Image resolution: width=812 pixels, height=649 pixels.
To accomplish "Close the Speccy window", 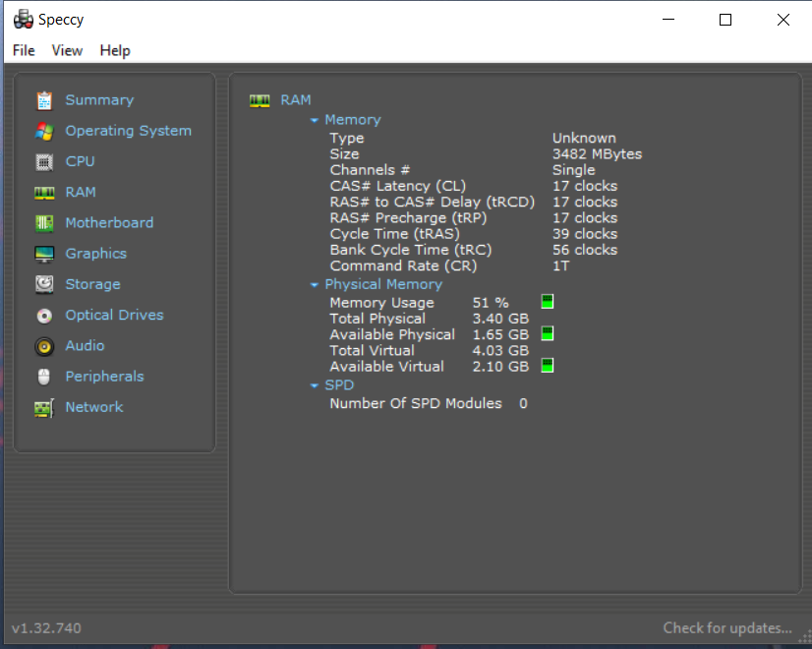I will coord(783,20).
